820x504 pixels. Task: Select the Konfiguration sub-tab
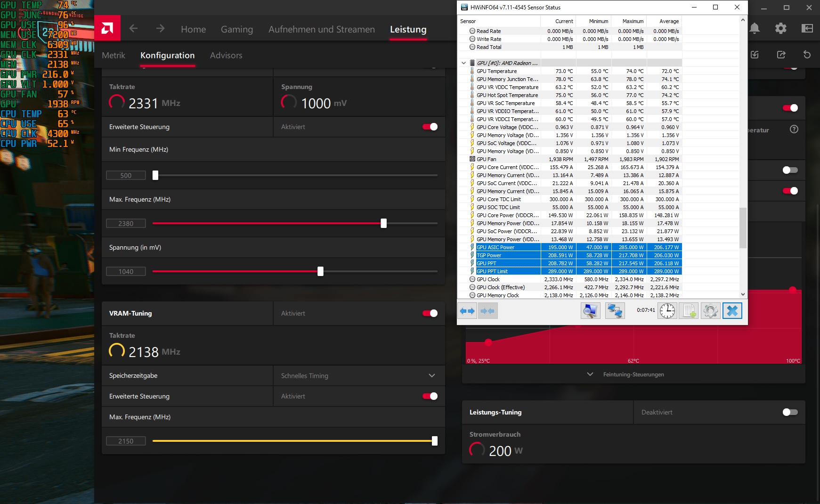168,55
